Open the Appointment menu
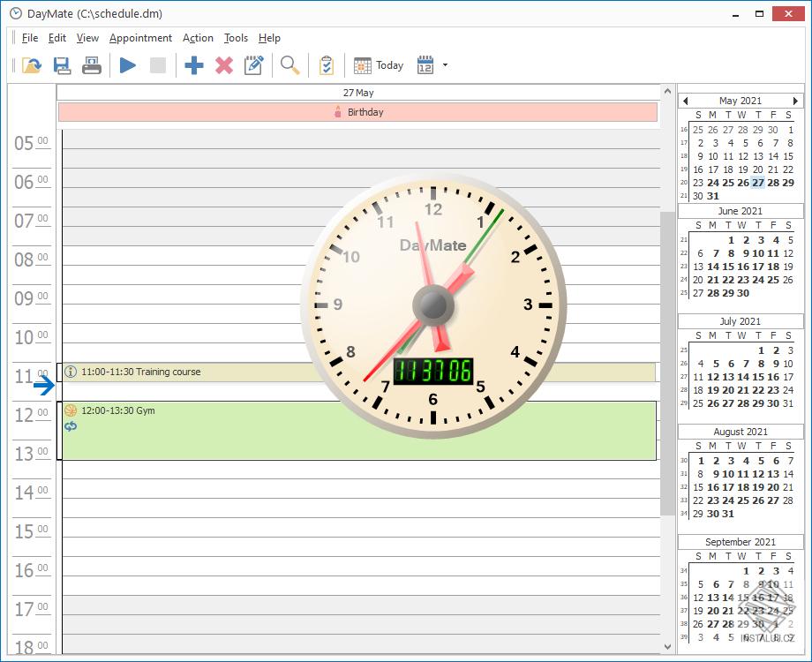Viewport: 812px width, 662px height. click(140, 38)
